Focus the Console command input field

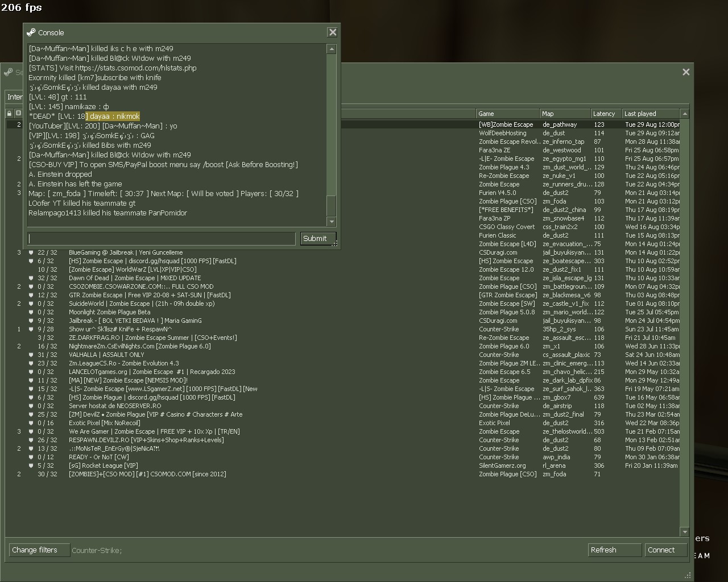162,239
